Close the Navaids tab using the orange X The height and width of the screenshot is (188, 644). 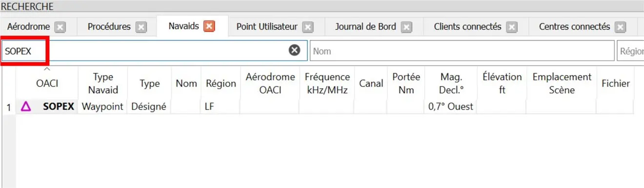[x=209, y=26]
